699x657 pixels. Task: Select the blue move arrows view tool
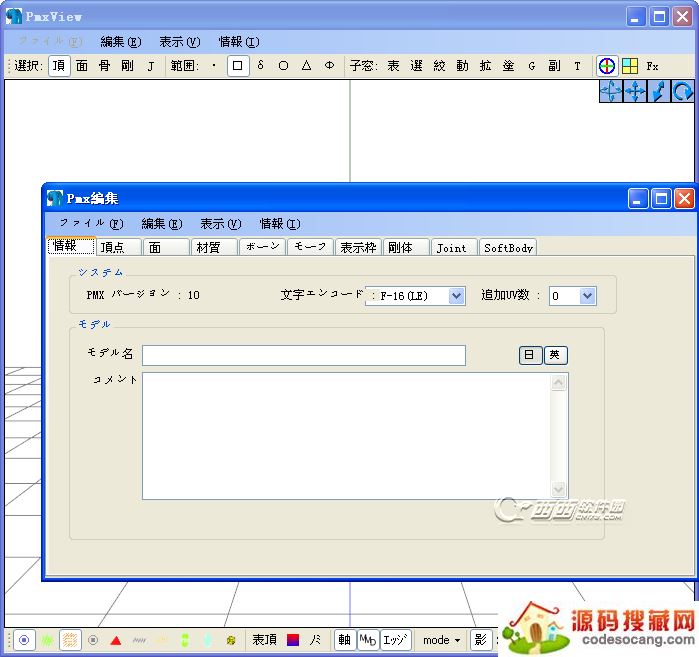pyautogui.click(x=635, y=91)
